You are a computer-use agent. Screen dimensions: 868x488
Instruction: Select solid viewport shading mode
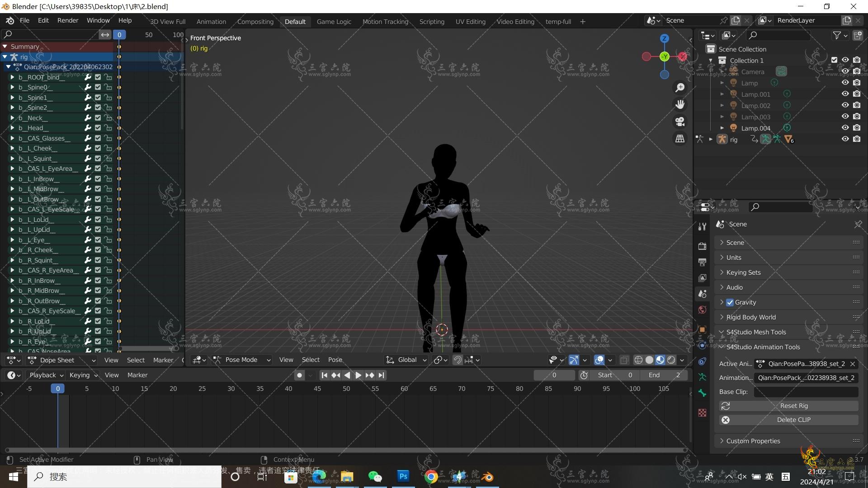pyautogui.click(x=649, y=360)
